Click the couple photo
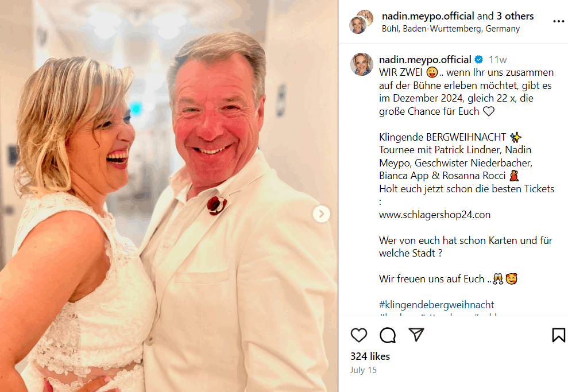The width and height of the screenshot is (568, 392). pyautogui.click(x=169, y=196)
